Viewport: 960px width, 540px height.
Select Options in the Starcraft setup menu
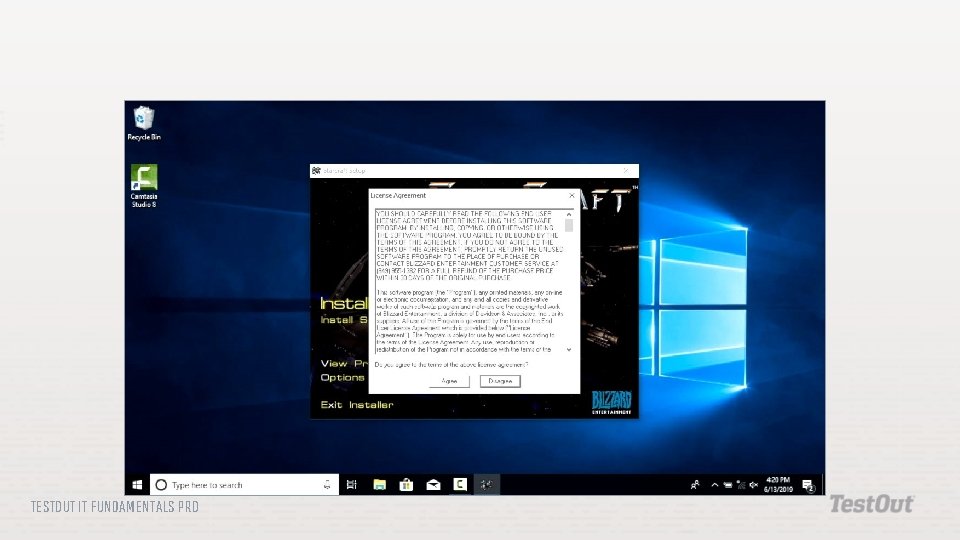click(342, 378)
